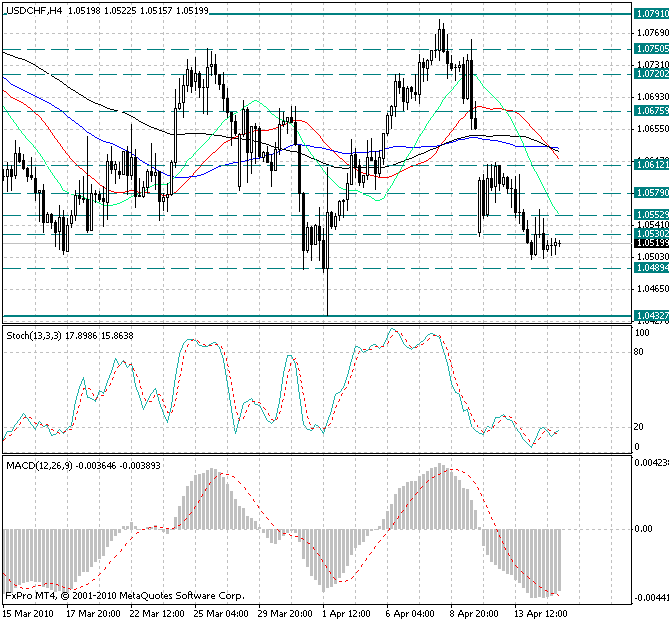Click the 1.06759 horizontal line label
This screenshot has height=621, width=669.
pyautogui.click(x=650, y=111)
